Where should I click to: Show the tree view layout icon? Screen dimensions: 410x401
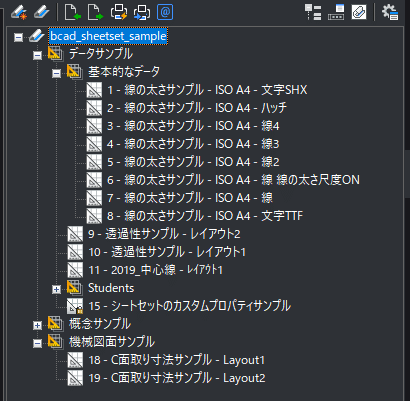[x=313, y=12]
